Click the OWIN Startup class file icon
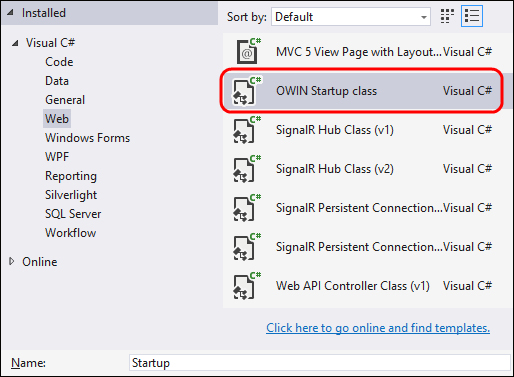 pyautogui.click(x=247, y=91)
